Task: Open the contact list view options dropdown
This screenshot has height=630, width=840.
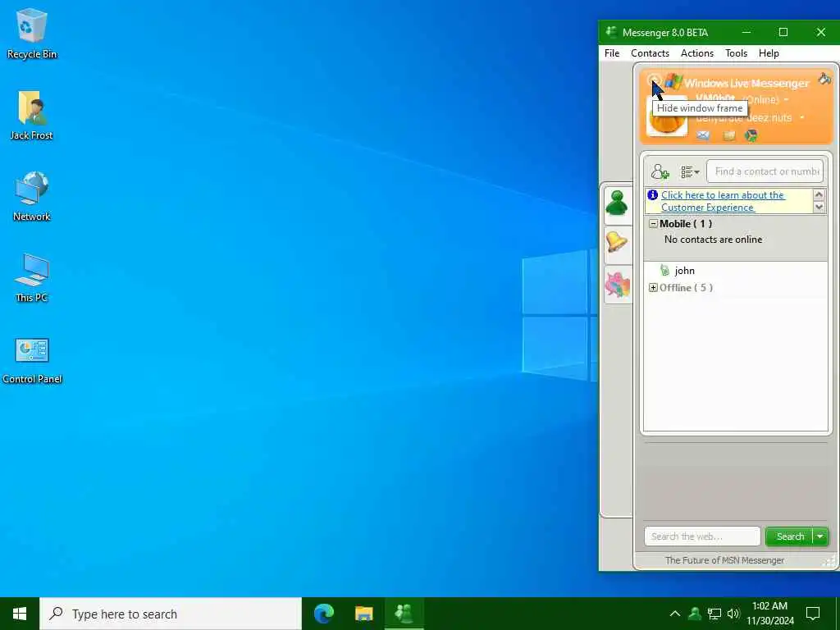Action: click(690, 172)
